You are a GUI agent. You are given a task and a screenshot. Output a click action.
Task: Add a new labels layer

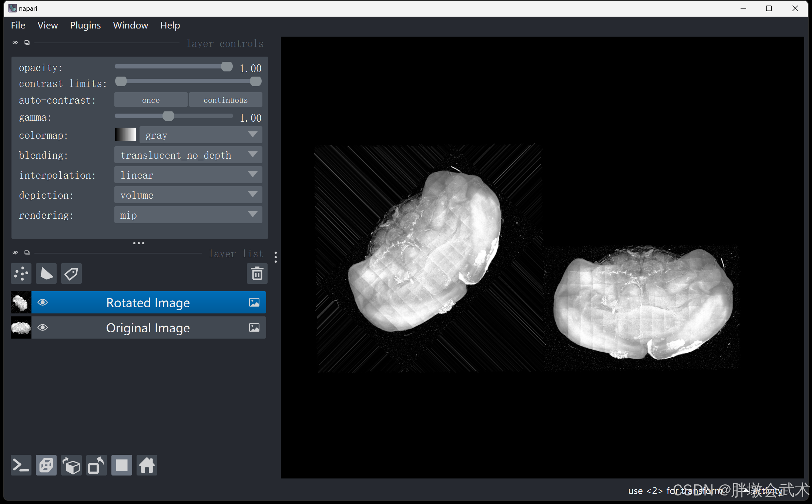(x=71, y=274)
